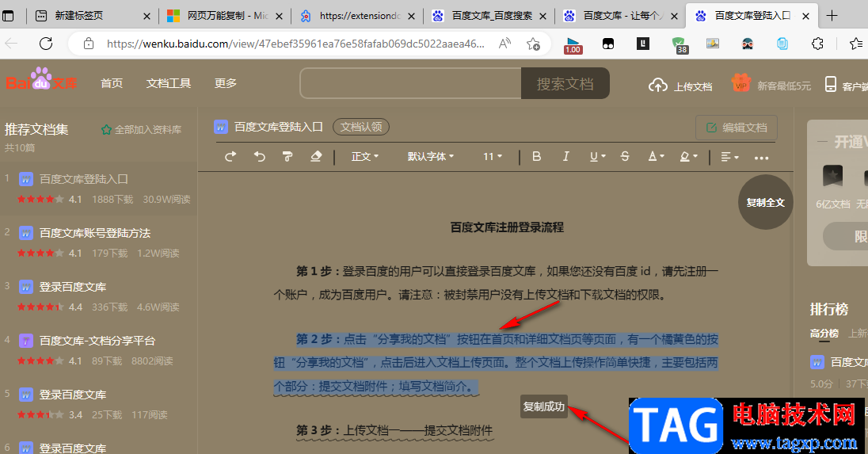Open the third item 登录百度文库

point(73,287)
